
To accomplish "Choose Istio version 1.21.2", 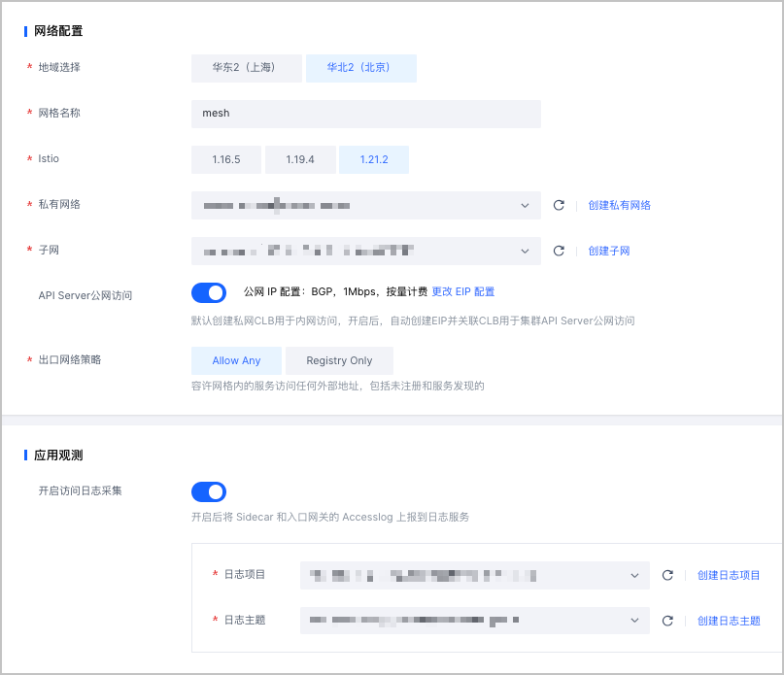I will [x=374, y=159].
